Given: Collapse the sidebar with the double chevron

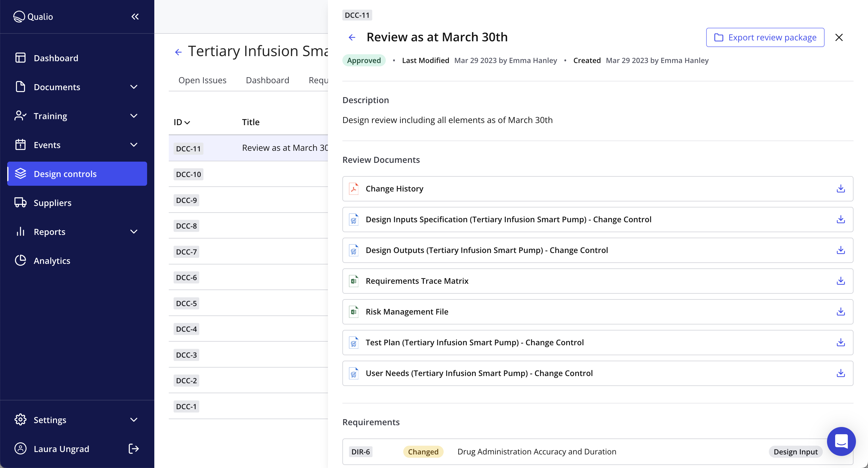Looking at the screenshot, I should (x=135, y=17).
